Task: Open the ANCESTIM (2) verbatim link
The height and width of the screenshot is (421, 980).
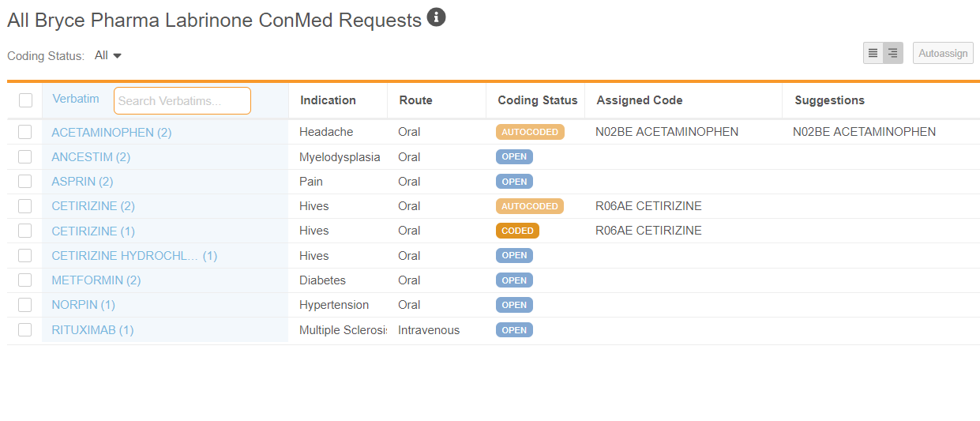Action: point(91,157)
